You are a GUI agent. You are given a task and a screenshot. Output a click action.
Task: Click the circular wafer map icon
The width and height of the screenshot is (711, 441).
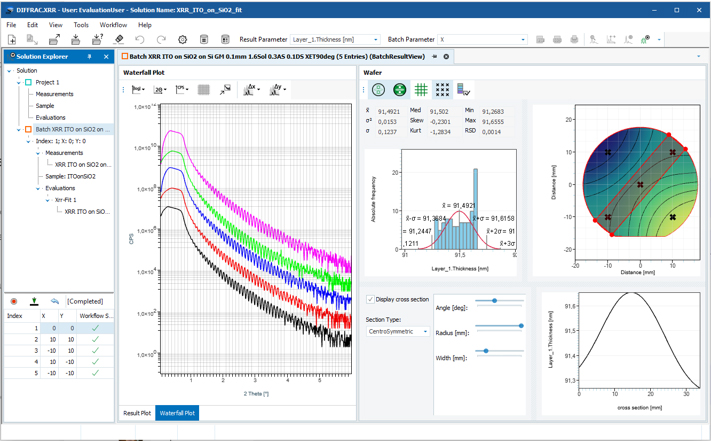tap(378, 90)
